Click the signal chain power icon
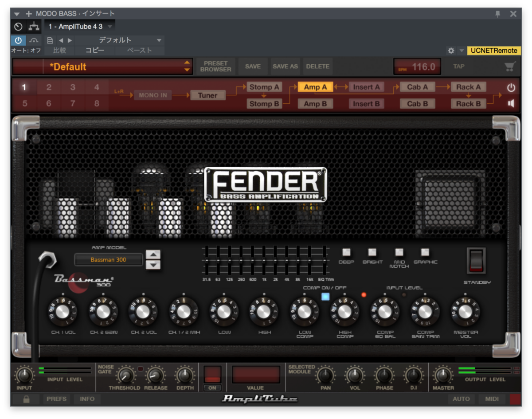Screen dimensions: 532x419 click(x=511, y=87)
